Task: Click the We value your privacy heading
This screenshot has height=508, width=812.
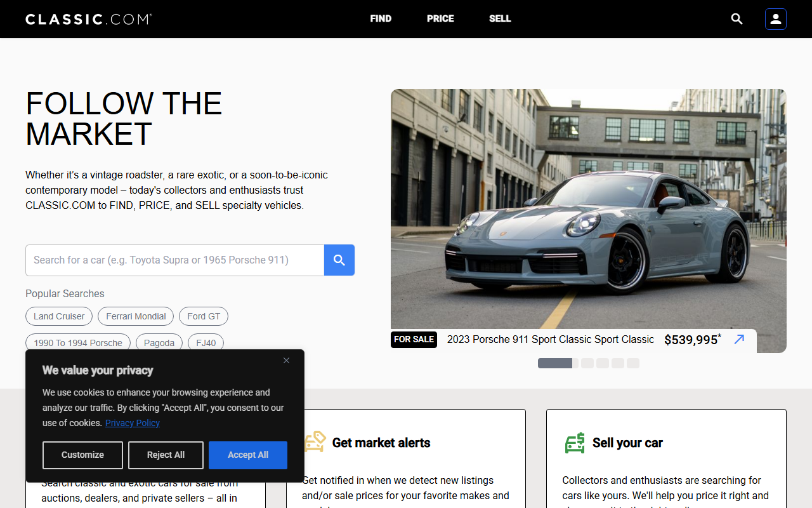Action: pyautogui.click(x=98, y=370)
